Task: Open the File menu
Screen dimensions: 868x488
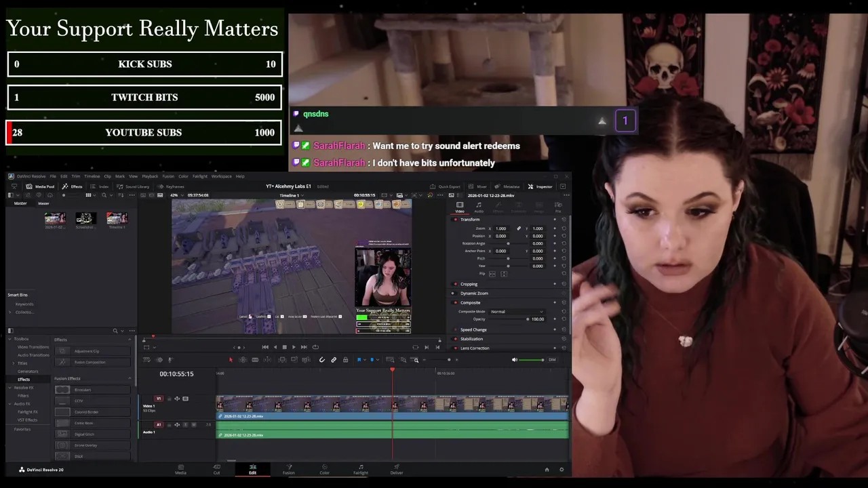Action: pos(53,176)
